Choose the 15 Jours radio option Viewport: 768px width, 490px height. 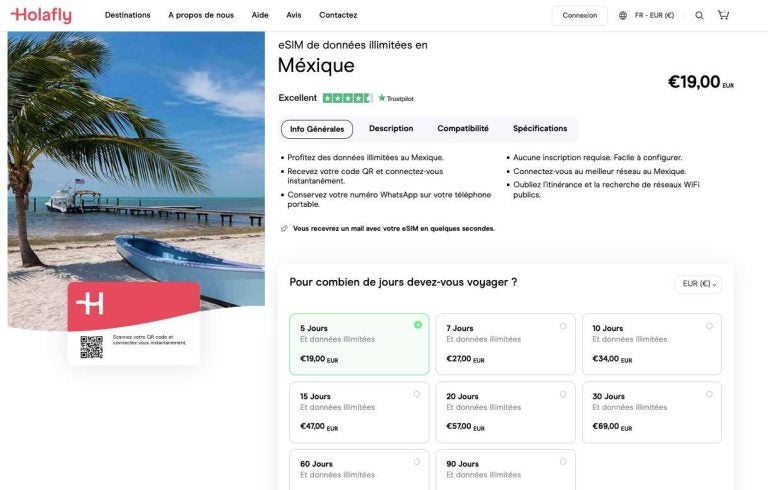point(417,393)
